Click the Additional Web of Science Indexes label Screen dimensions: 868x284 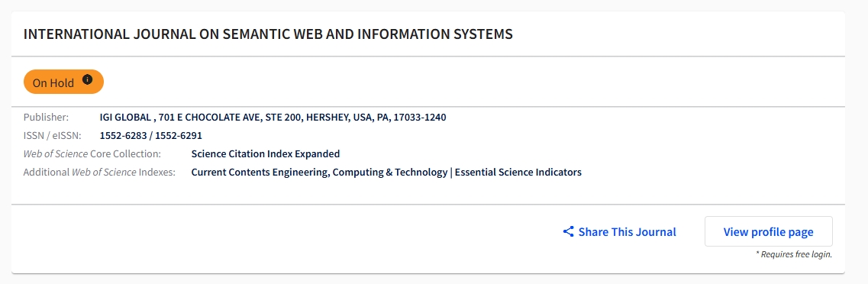(99, 173)
